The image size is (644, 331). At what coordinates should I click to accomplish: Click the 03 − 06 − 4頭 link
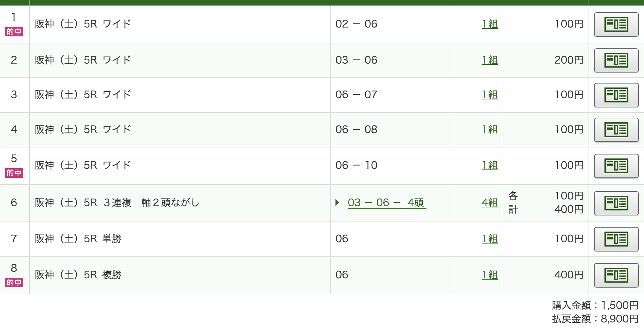pyautogui.click(x=387, y=203)
